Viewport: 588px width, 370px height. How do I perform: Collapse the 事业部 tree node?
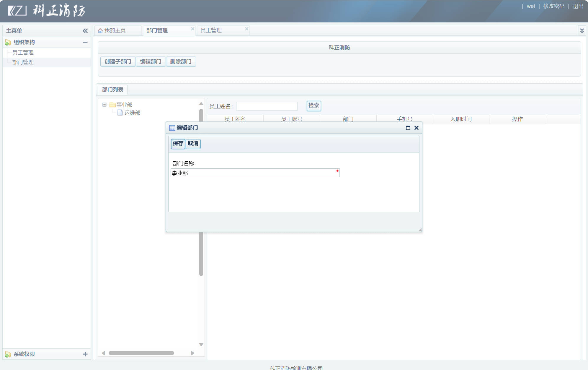point(104,104)
